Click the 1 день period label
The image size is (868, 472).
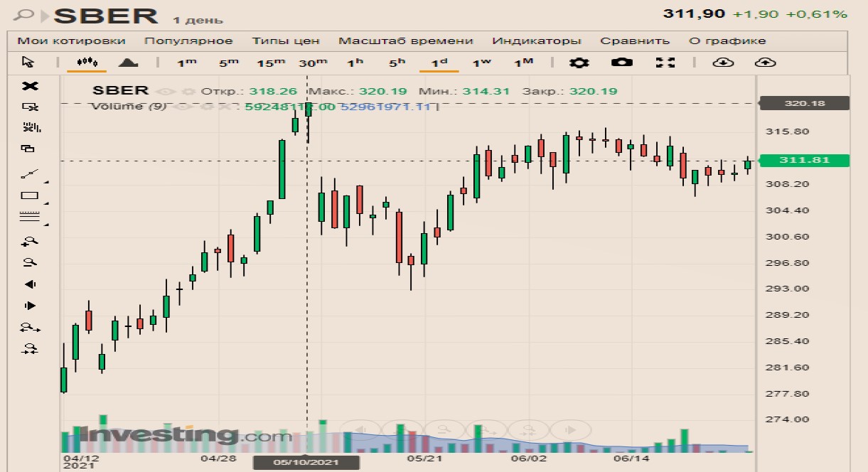pos(198,20)
